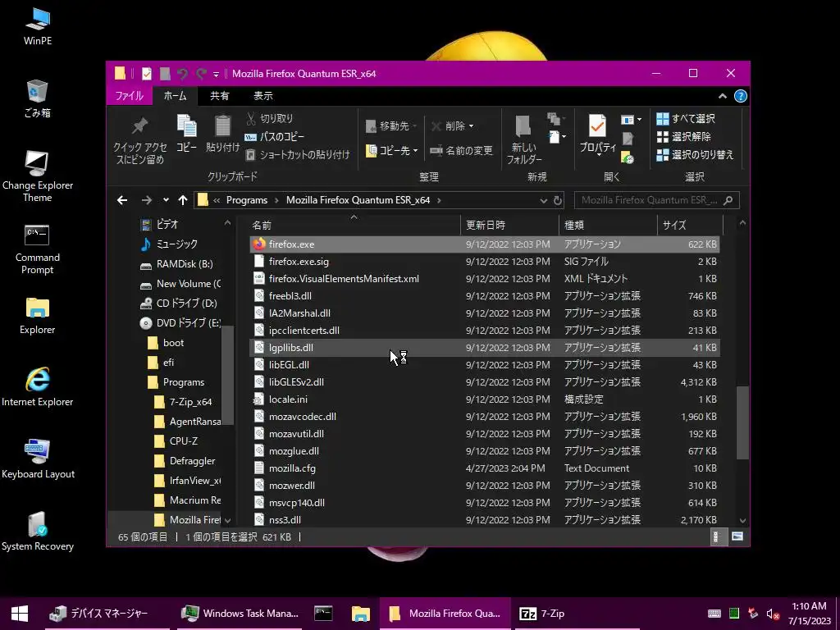Viewport: 840px width, 630px height.
Task: Select firefox.VisualElementsManifest.xml file
Action: (485, 279)
